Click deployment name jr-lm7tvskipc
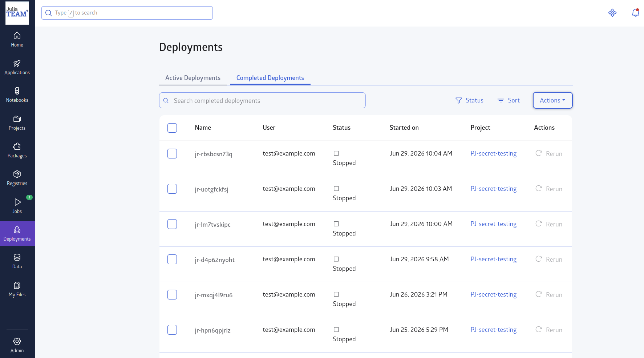Image resolution: width=644 pixels, height=358 pixels. [212, 225]
